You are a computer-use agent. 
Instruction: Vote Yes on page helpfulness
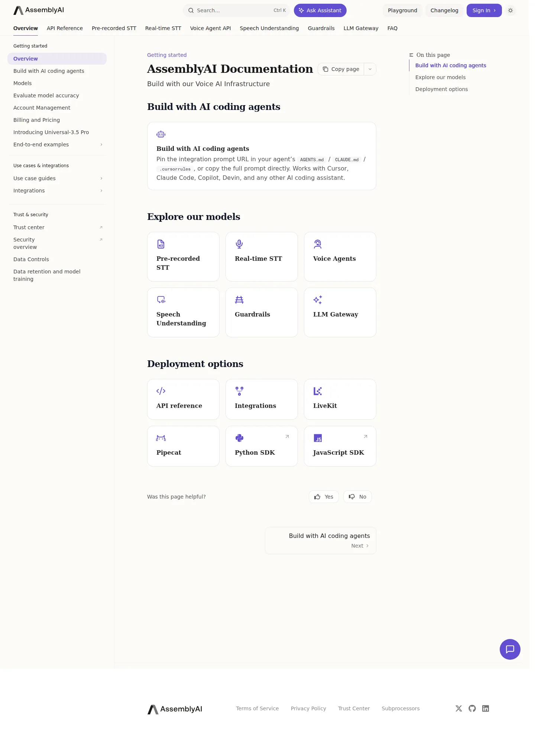[x=324, y=497]
